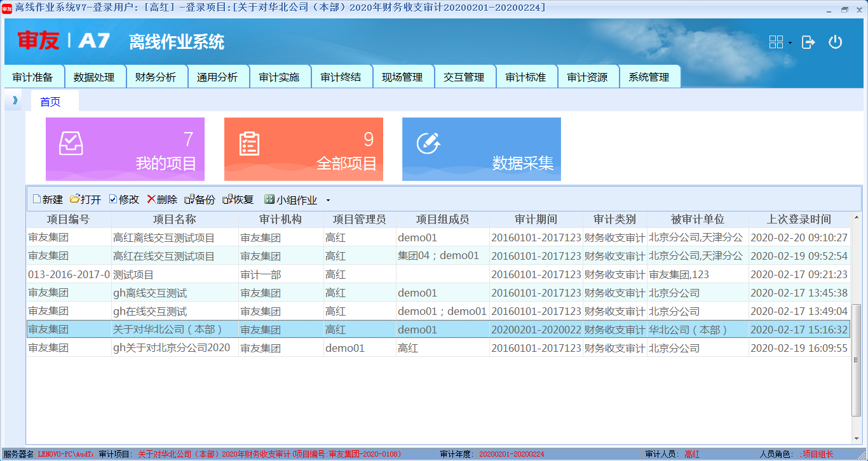
Task: Click the 删除 red X toolbar button
Action: tap(162, 199)
